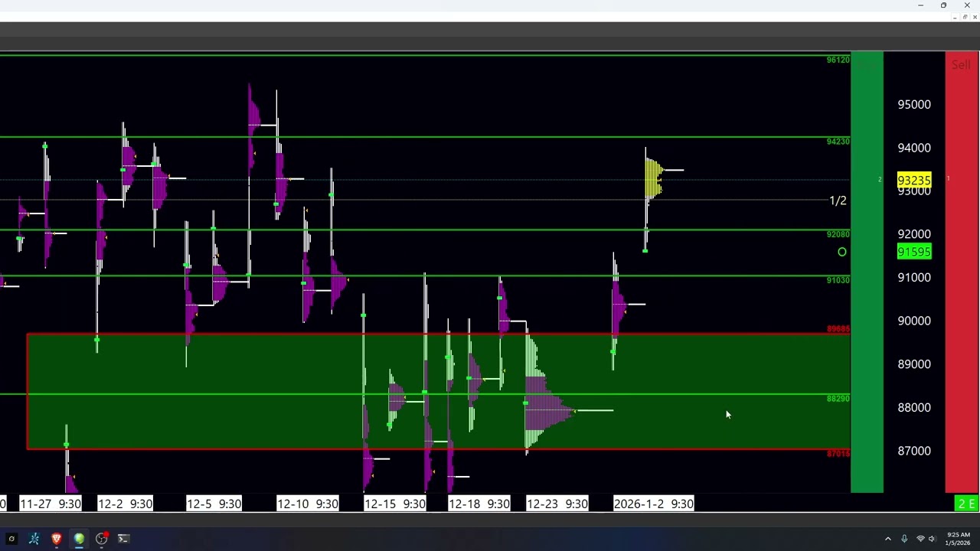Click the 88000 price axis label
980x551 pixels.
(x=914, y=407)
